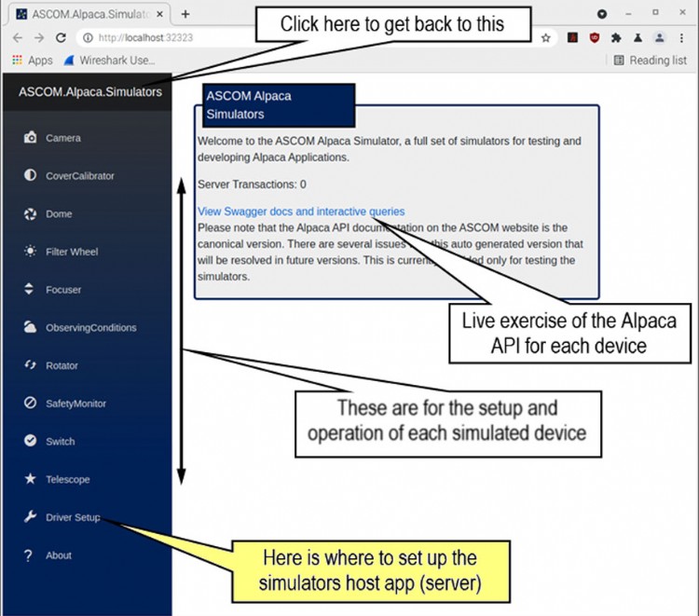The height and width of the screenshot is (616, 699).
Task: Select Dome in the sidebar
Action: click(x=59, y=214)
